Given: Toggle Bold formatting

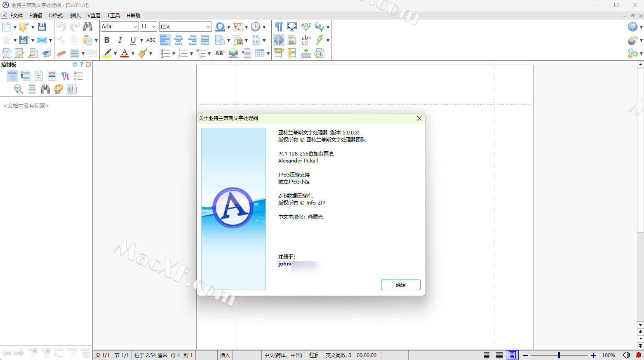Looking at the screenshot, I should 107,40.
